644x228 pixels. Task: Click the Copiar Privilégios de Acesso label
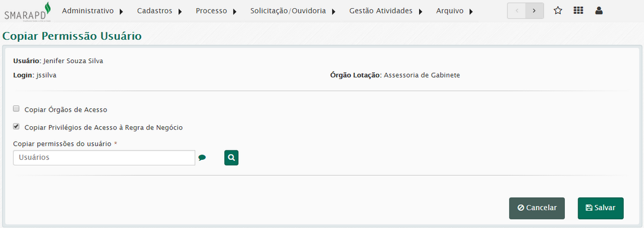[103, 128]
